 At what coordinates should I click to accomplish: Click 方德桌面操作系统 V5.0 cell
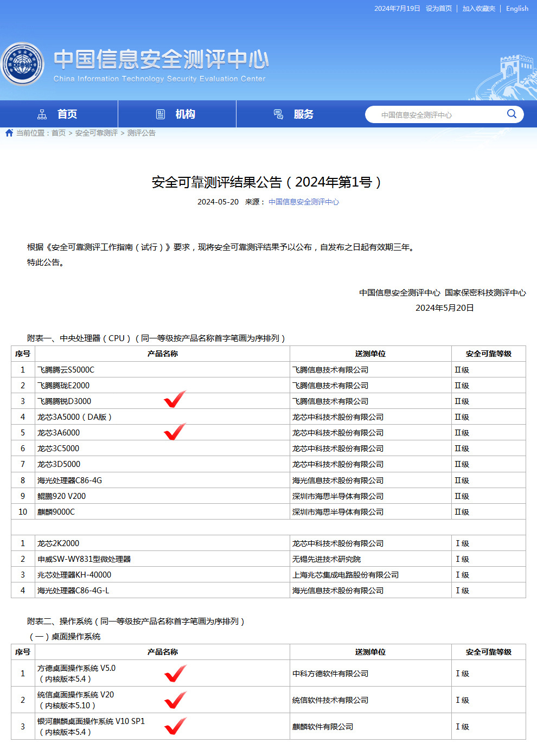point(162,674)
